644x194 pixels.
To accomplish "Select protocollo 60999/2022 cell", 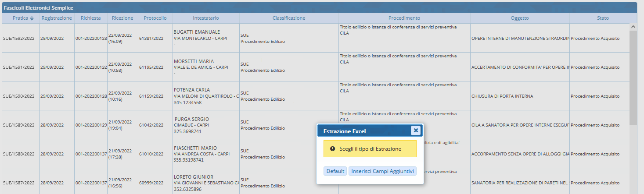I will click(x=151, y=183).
